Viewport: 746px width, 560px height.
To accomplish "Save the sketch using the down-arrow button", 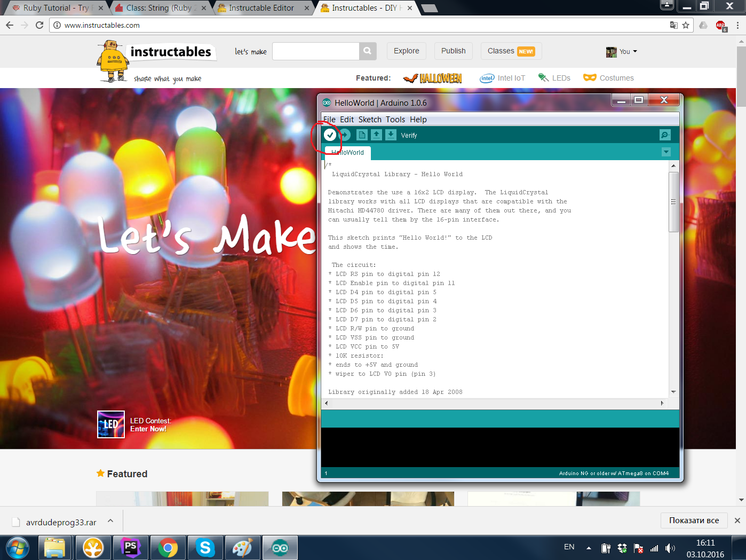I will pos(391,135).
